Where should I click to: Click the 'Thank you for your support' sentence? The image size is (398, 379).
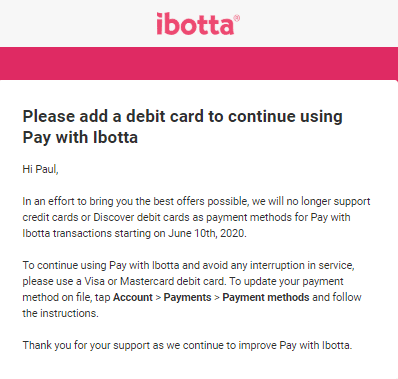click(187, 345)
